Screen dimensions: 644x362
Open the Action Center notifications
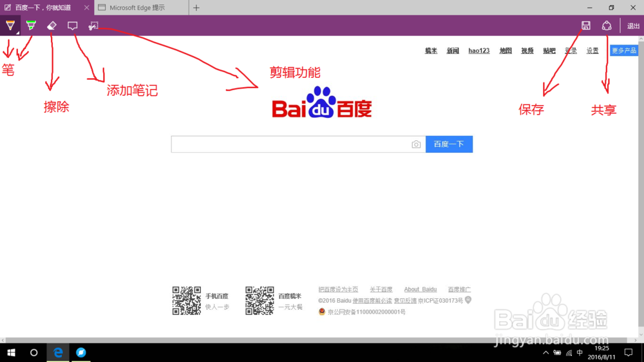[x=629, y=352]
